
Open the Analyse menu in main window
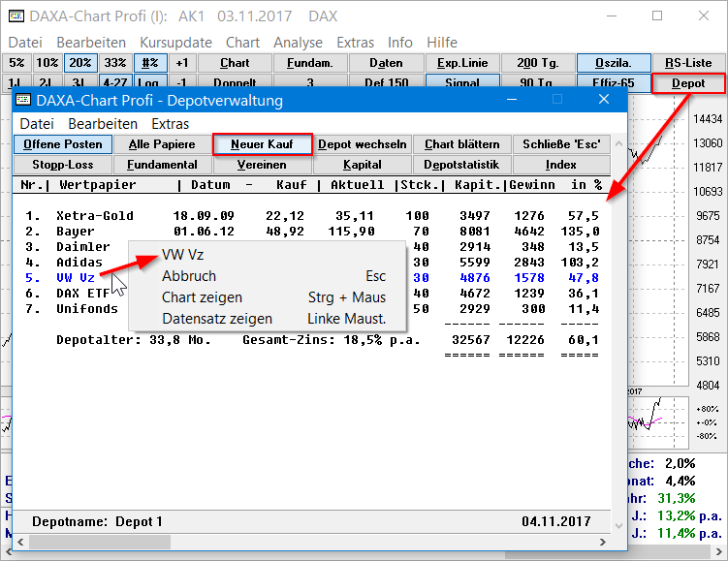(298, 43)
